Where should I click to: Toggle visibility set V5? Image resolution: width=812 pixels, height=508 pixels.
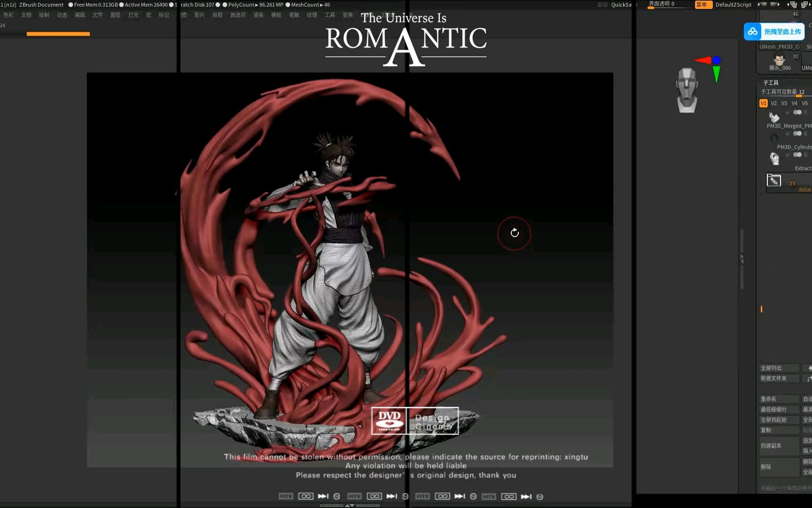[805, 103]
